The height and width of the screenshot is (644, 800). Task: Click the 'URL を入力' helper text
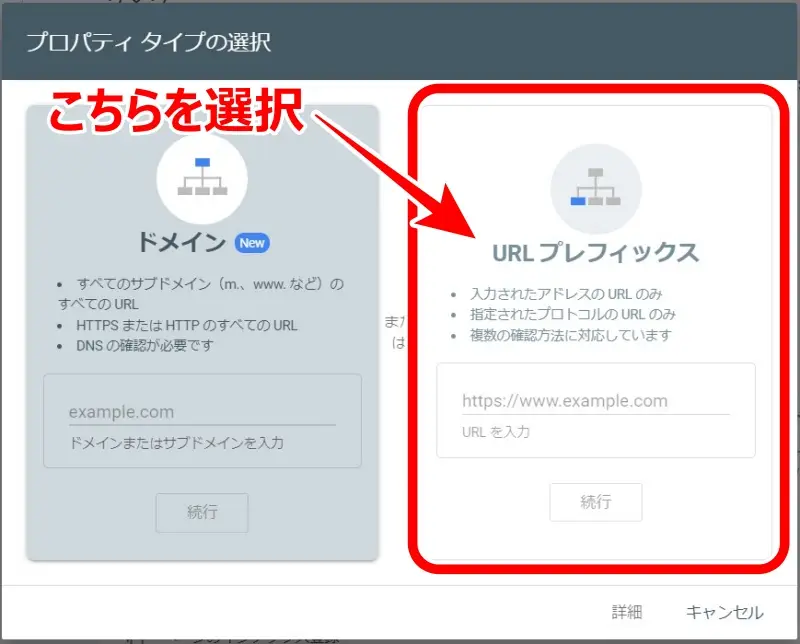tap(496, 432)
